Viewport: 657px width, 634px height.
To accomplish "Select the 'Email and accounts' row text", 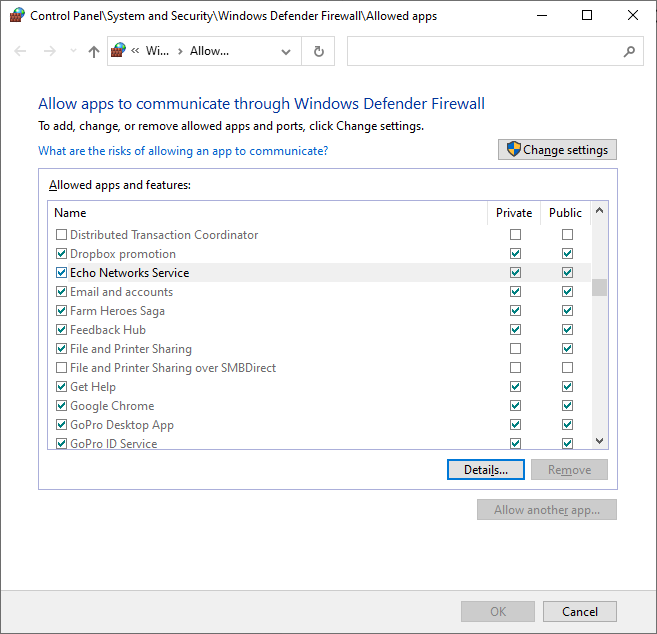I will point(122,292).
